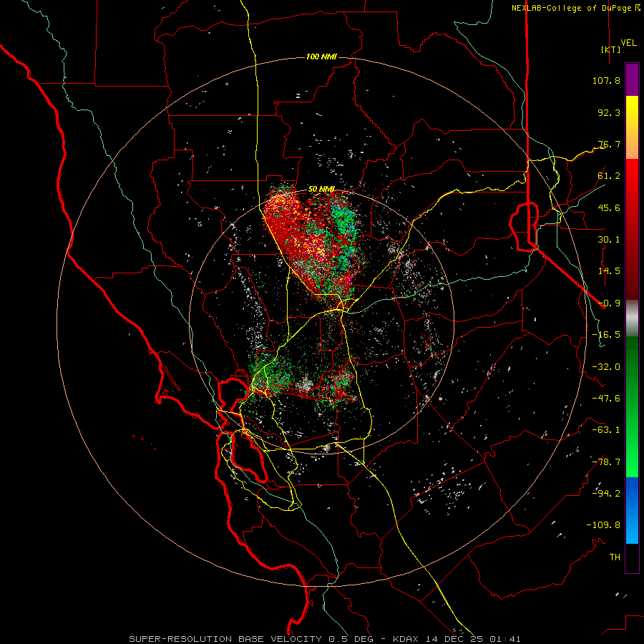Click the [KT] units label
644x644 pixels.
tap(611, 49)
